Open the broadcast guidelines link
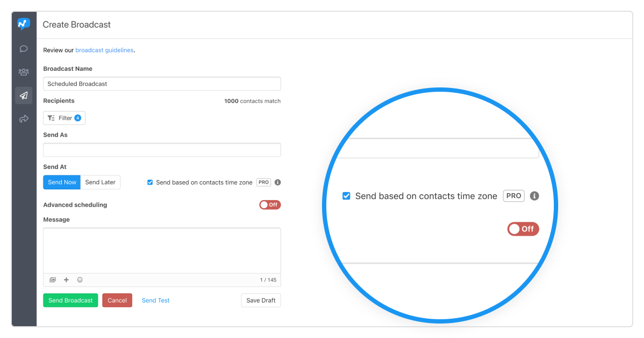This screenshot has width=644, height=338. (x=104, y=50)
